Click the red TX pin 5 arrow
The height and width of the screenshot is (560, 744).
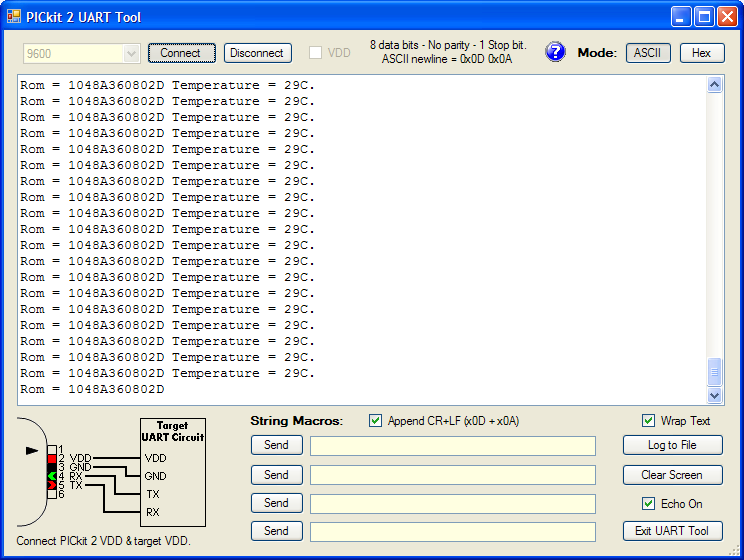[x=52, y=485]
